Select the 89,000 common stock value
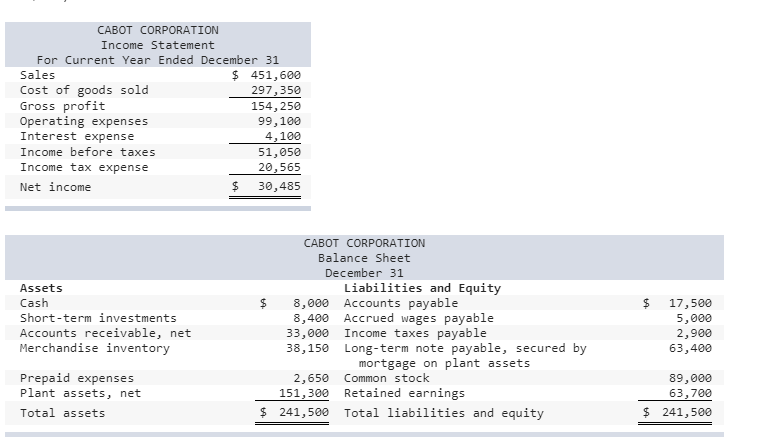The width and height of the screenshot is (776, 445). 690,378
